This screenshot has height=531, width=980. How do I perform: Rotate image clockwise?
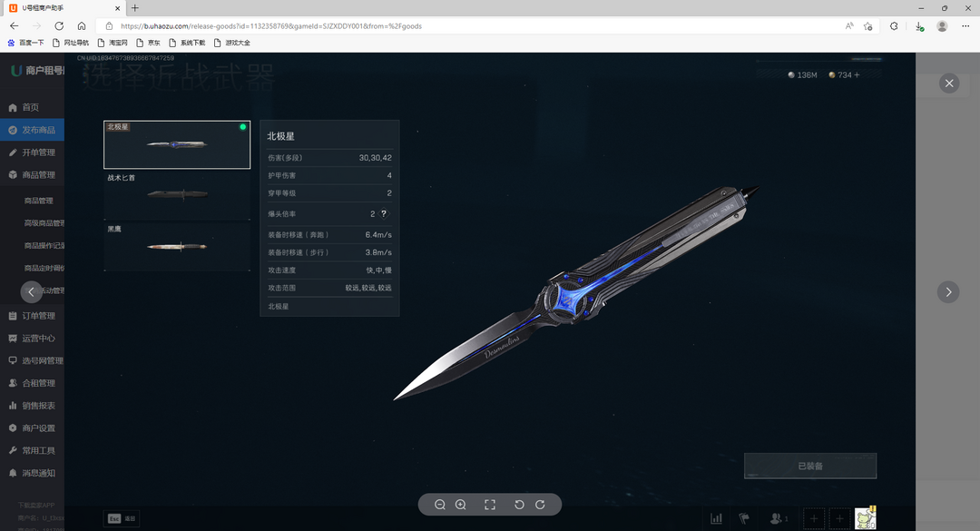click(540, 505)
